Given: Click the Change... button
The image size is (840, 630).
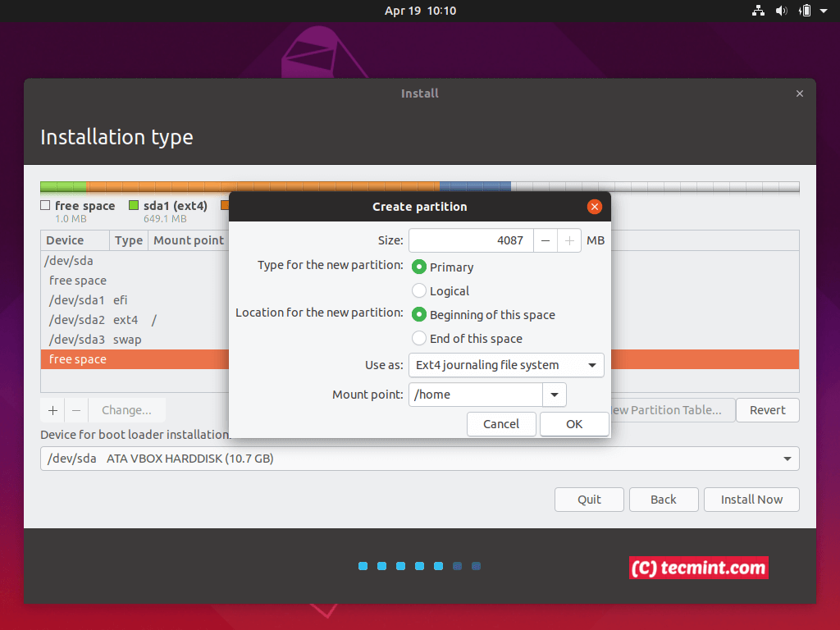Looking at the screenshot, I should click(x=126, y=410).
